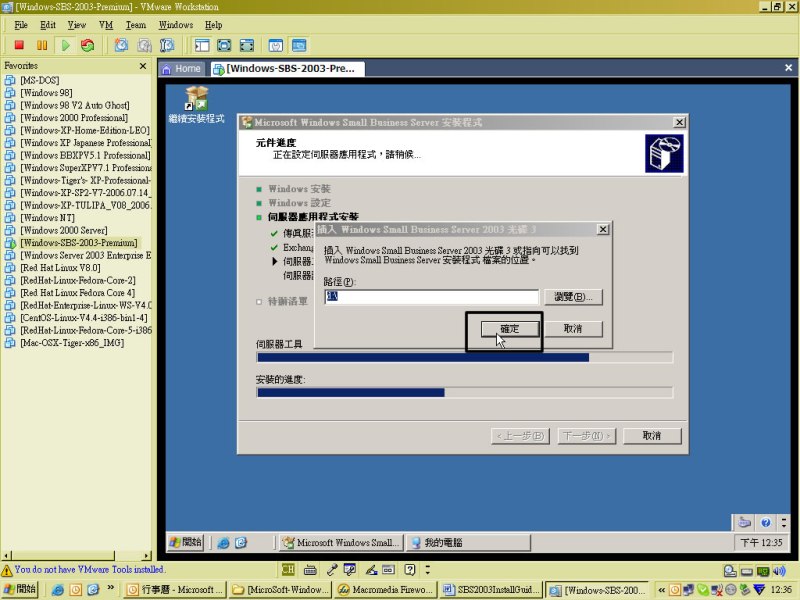The height and width of the screenshot is (600, 800).
Task: Close the insert disc 3 dialog
Action: pyautogui.click(x=603, y=230)
